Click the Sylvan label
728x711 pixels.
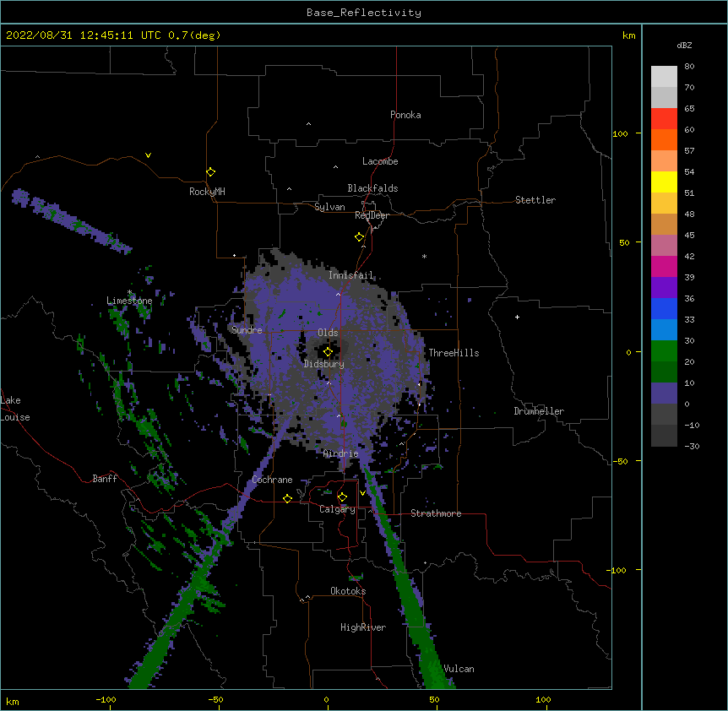coord(329,207)
